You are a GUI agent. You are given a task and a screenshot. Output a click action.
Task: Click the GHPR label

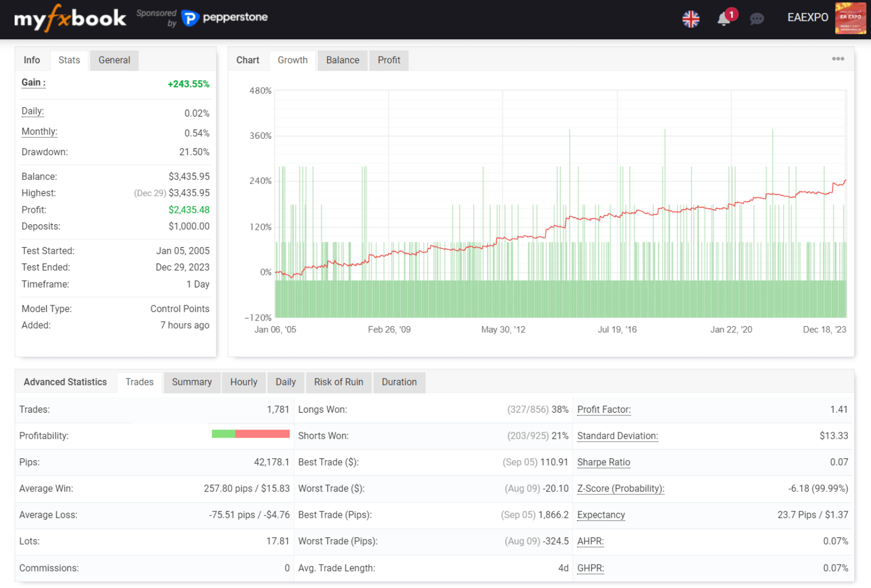(591, 568)
